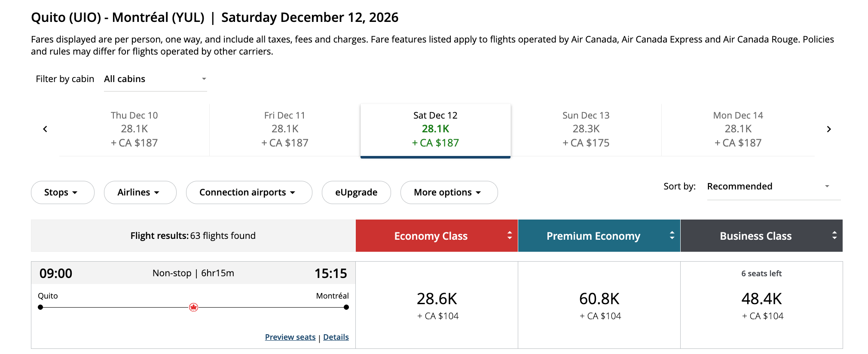Select the Sun Dec 13 date tab

point(585,129)
